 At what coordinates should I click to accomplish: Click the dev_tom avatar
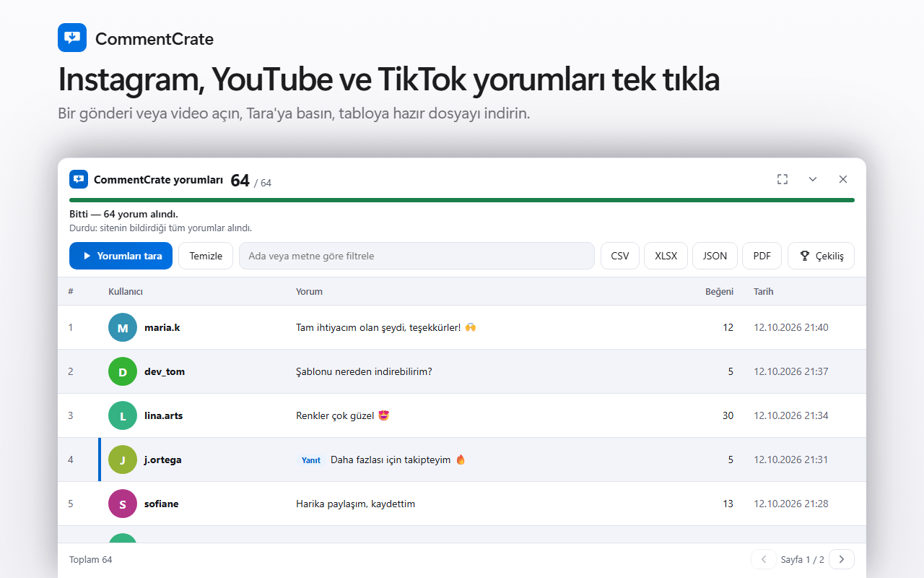point(123,371)
